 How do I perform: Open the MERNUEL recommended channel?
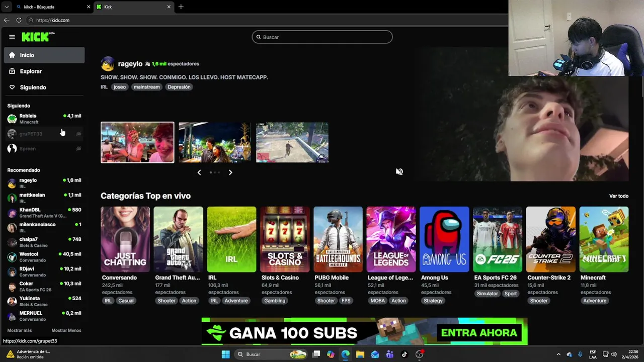coord(44,316)
